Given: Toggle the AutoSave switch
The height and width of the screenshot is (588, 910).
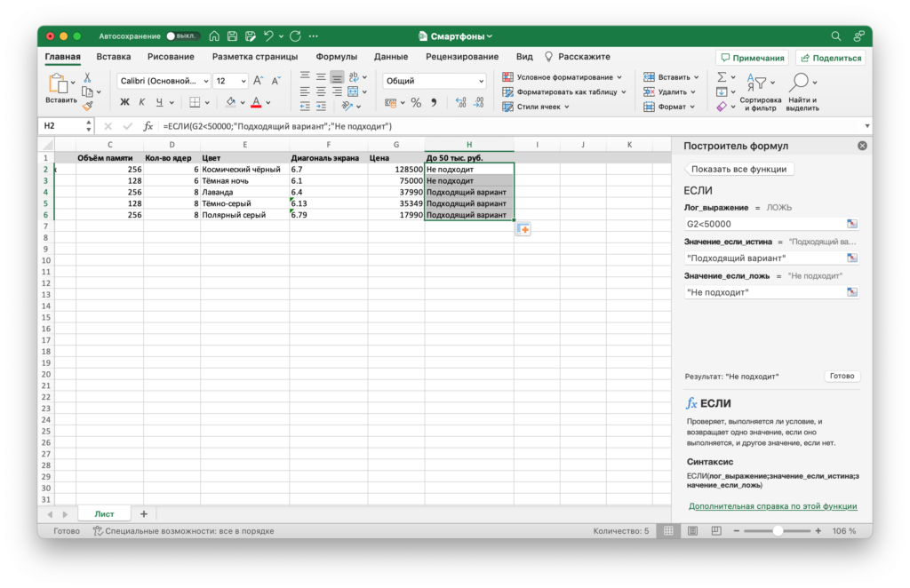Looking at the screenshot, I should click(x=182, y=36).
